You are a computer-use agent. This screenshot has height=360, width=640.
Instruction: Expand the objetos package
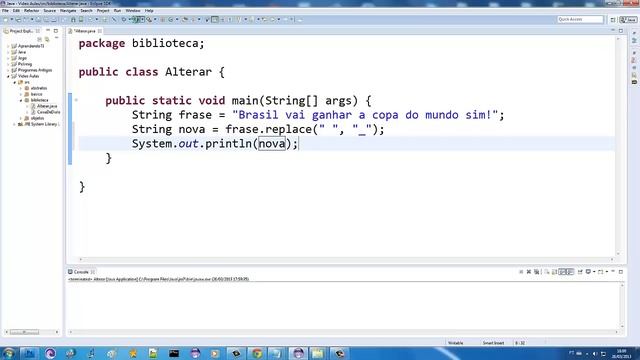pyautogui.click(x=21, y=118)
